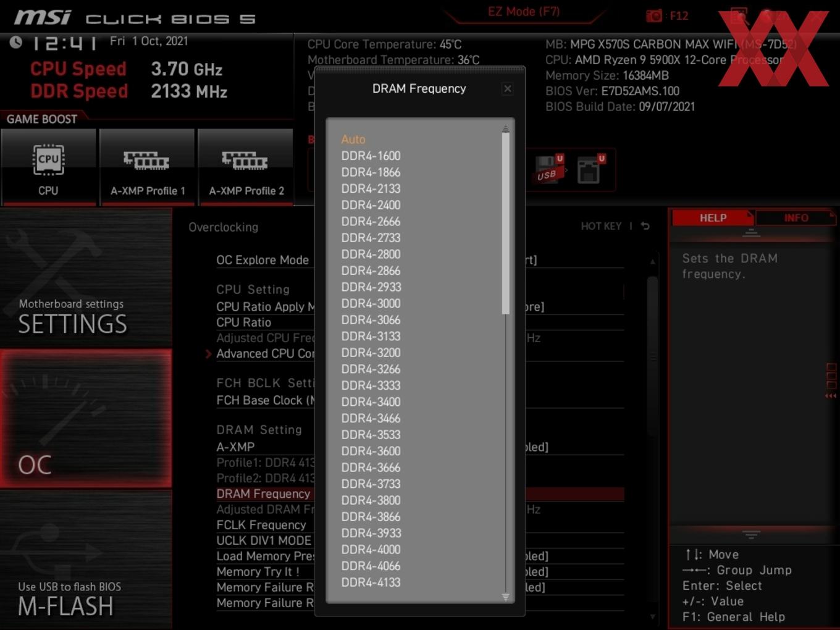Image resolution: width=840 pixels, height=630 pixels.
Task: Select DDR4-2133 frequency
Action: tap(371, 189)
